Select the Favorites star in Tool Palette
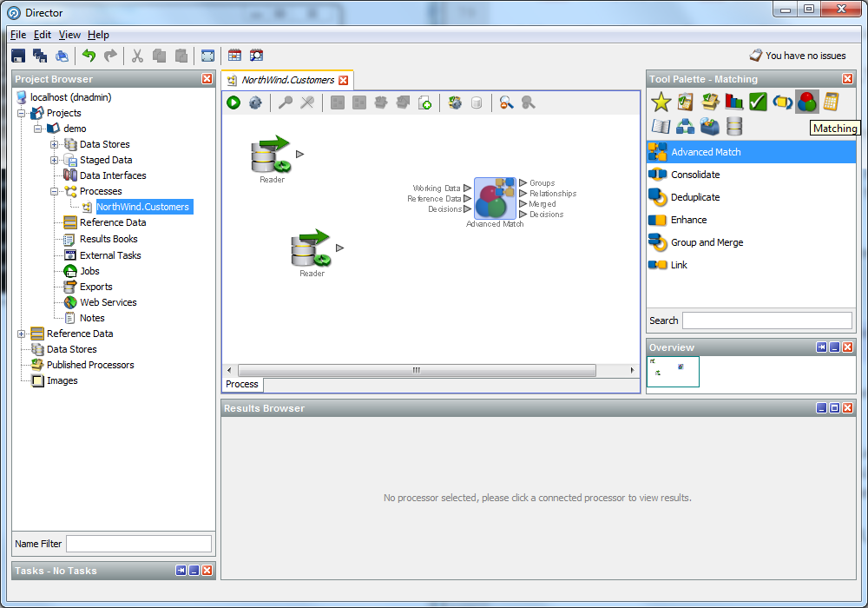 pyautogui.click(x=661, y=102)
